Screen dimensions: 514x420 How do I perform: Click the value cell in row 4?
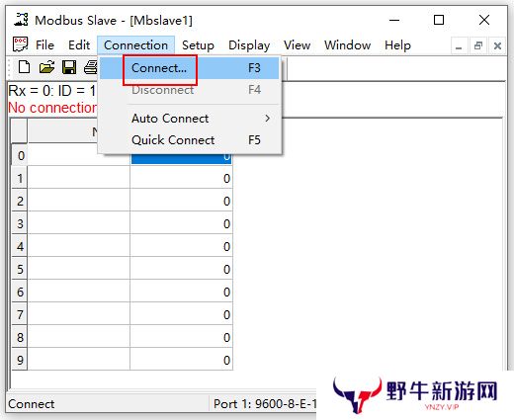(x=181, y=246)
